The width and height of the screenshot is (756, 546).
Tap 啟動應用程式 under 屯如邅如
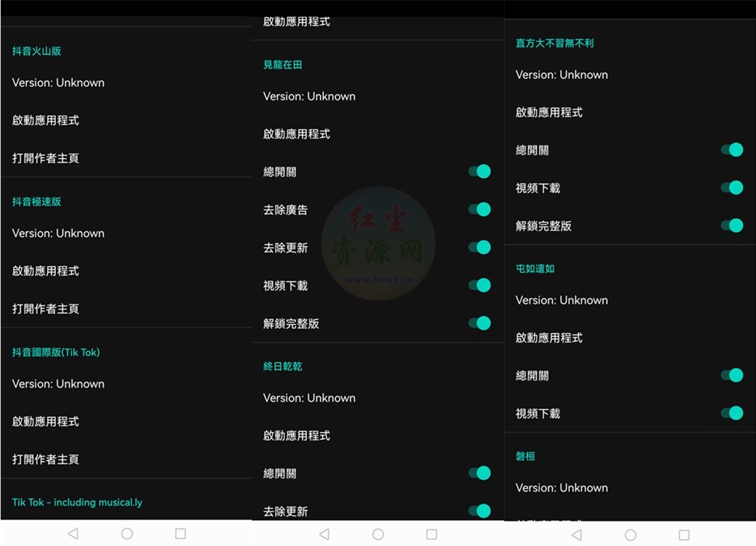click(549, 338)
